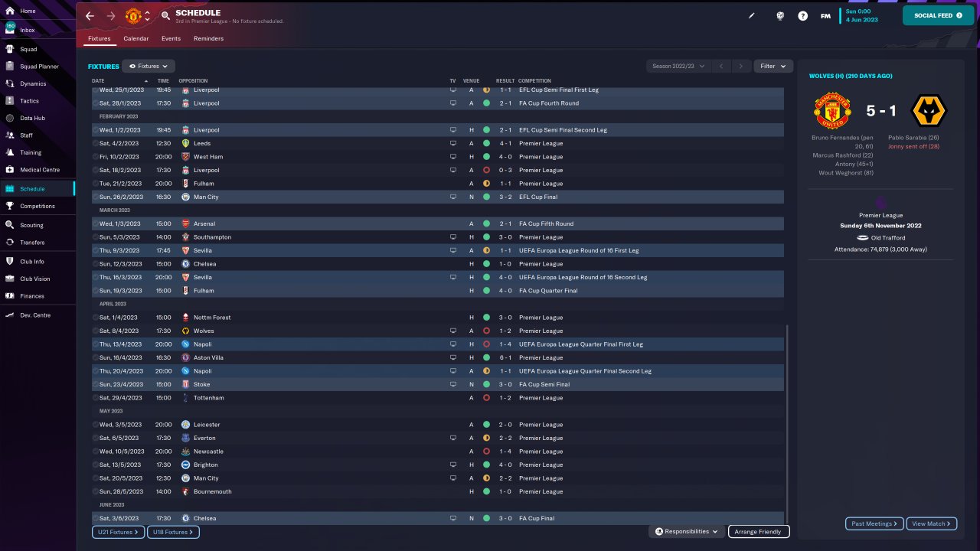The height and width of the screenshot is (551, 980).
Task: Select the row marker for Fri, 10/2/2023 West Ham
Action: pyautogui.click(x=96, y=157)
